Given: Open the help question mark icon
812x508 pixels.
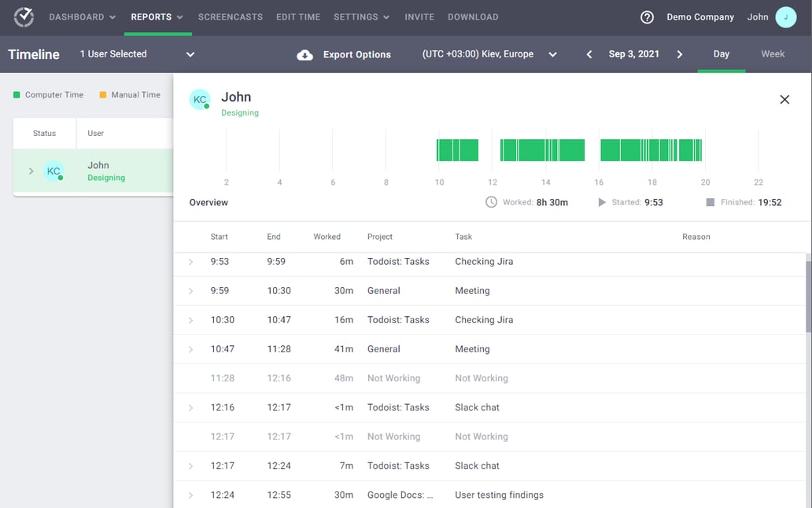Looking at the screenshot, I should click(647, 17).
